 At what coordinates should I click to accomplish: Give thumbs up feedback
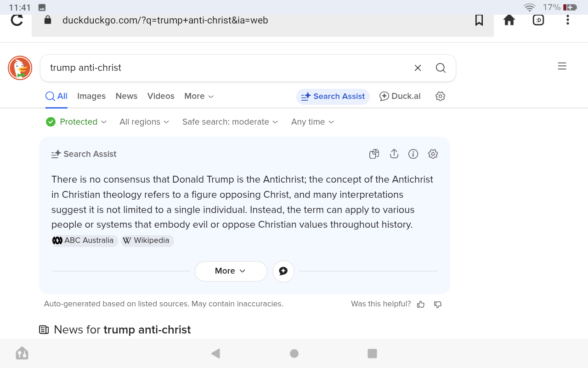coord(421,304)
